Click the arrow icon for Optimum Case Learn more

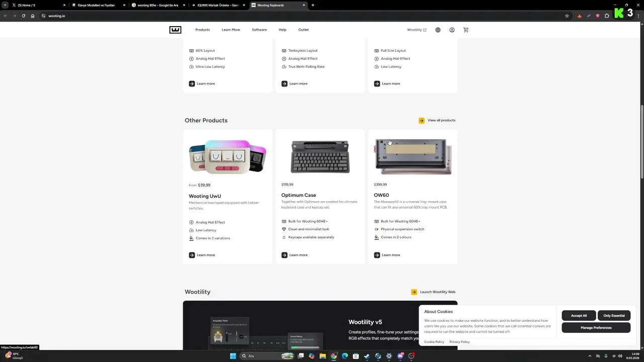click(x=284, y=255)
